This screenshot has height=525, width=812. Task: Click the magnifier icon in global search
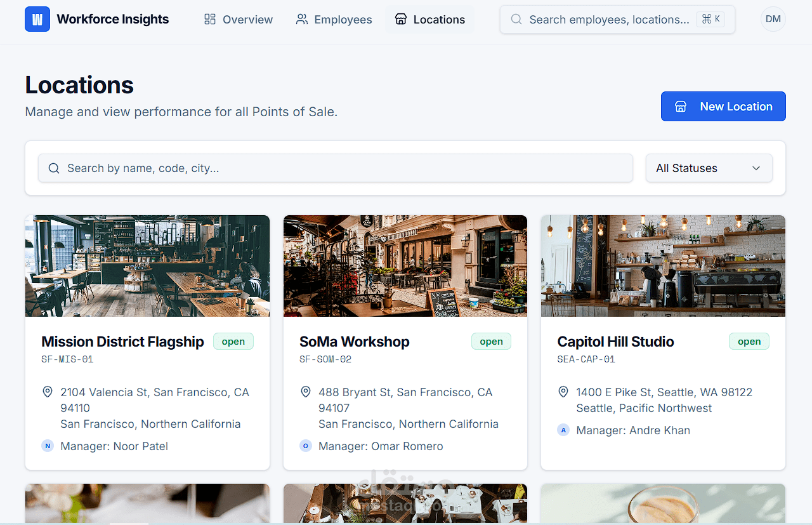517,19
